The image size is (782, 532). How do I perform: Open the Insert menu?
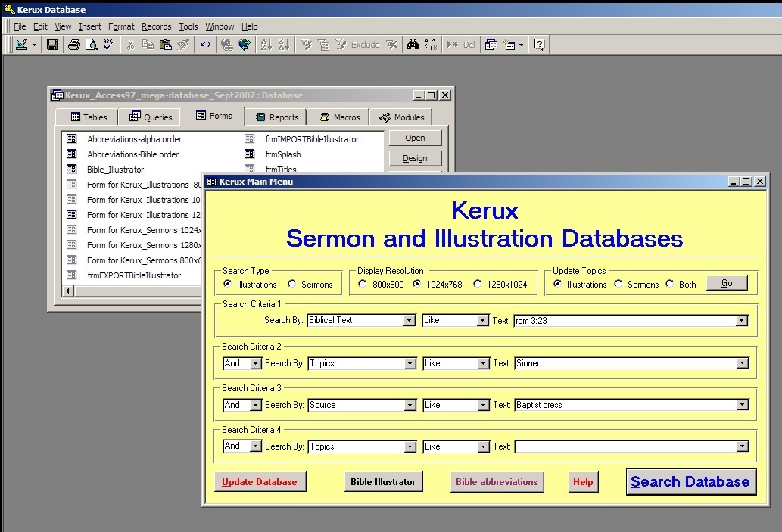click(x=90, y=26)
